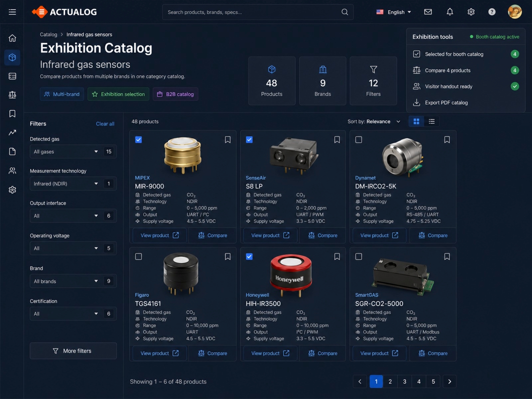Open Visitor handout ready item
The height and width of the screenshot is (399, 532).
coord(466,86)
